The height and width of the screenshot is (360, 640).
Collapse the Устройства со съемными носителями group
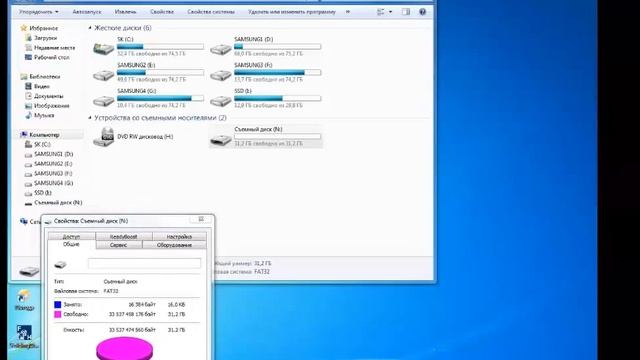coord(90,118)
